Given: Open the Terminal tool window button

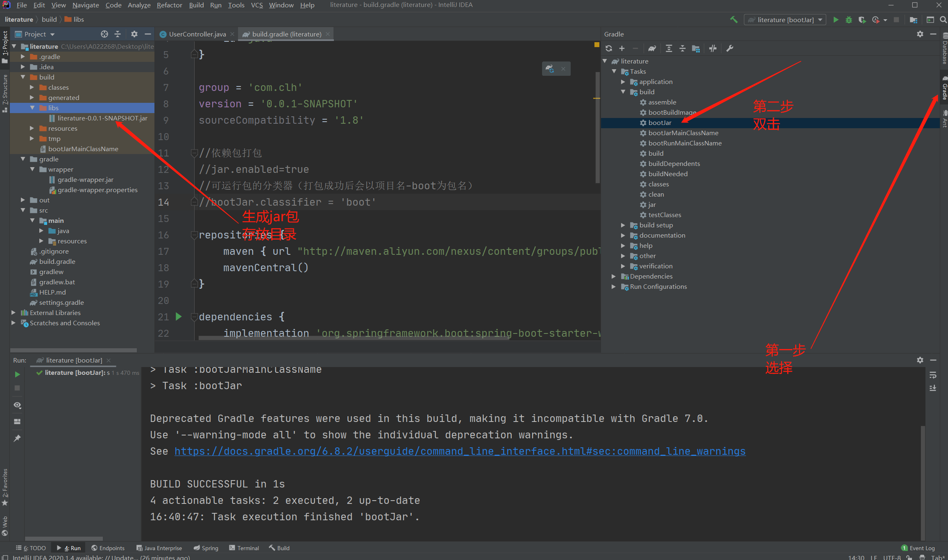Looking at the screenshot, I should click(244, 548).
